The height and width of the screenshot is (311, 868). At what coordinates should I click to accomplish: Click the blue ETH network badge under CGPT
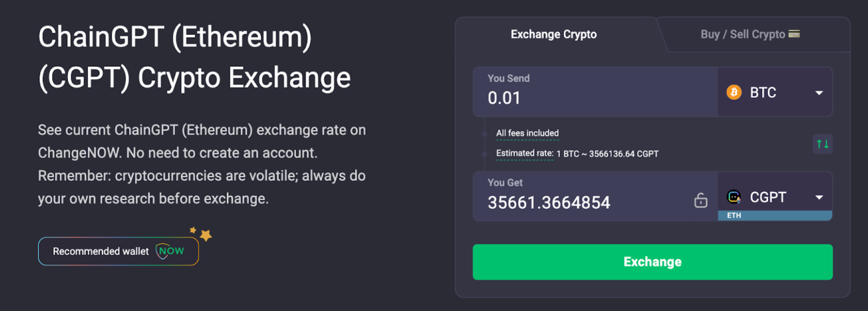tap(734, 215)
